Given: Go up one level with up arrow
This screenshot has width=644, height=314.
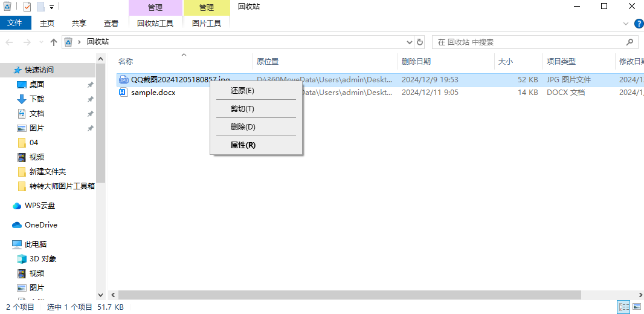Looking at the screenshot, I should 53,42.
